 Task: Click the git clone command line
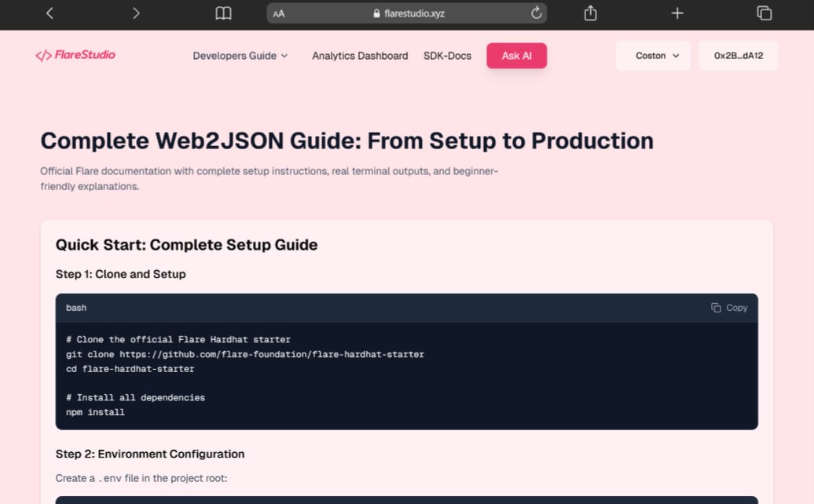coord(245,354)
